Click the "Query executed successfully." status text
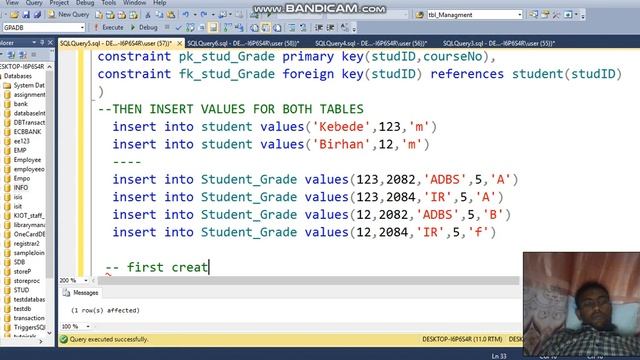This screenshot has height=360, width=640. coord(109,339)
